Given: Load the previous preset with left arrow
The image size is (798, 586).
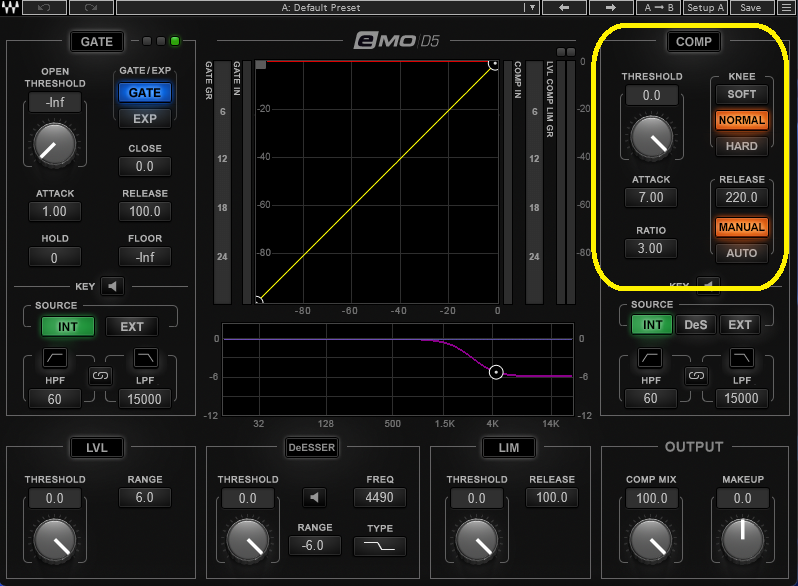Looking at the screenshot, I should pos(564,8).
